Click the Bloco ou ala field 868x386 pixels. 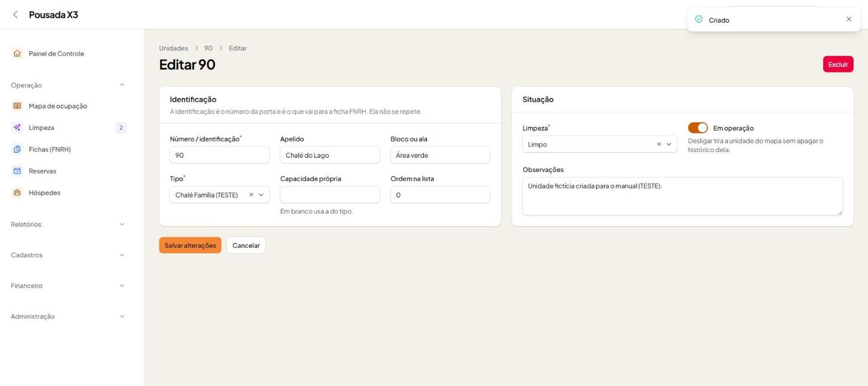[x=440, y=155]
